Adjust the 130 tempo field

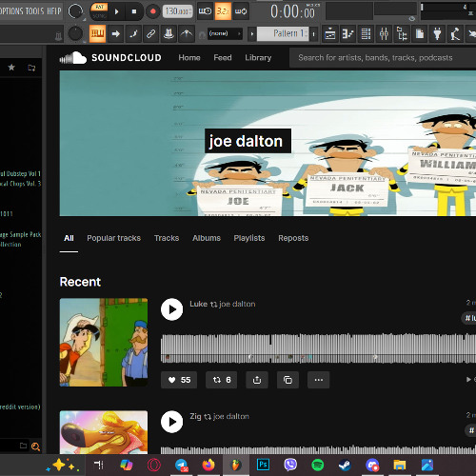[177, 11]
